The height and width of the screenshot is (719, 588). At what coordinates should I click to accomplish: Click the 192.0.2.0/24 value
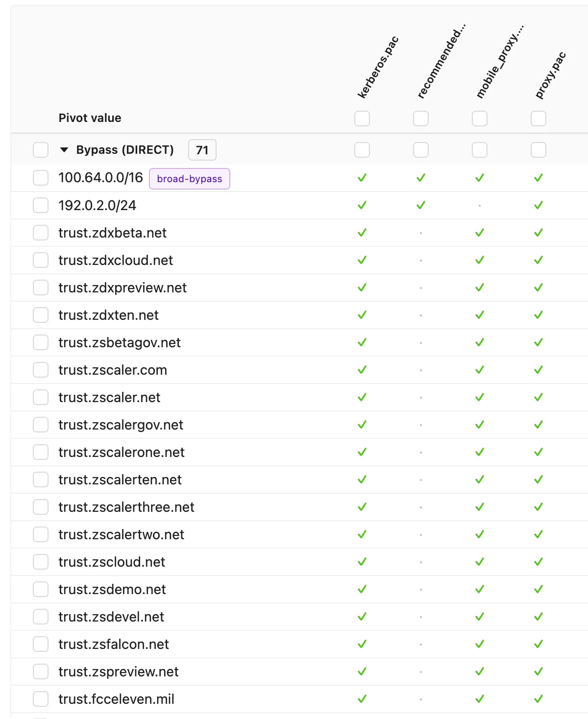coord(97,205)
